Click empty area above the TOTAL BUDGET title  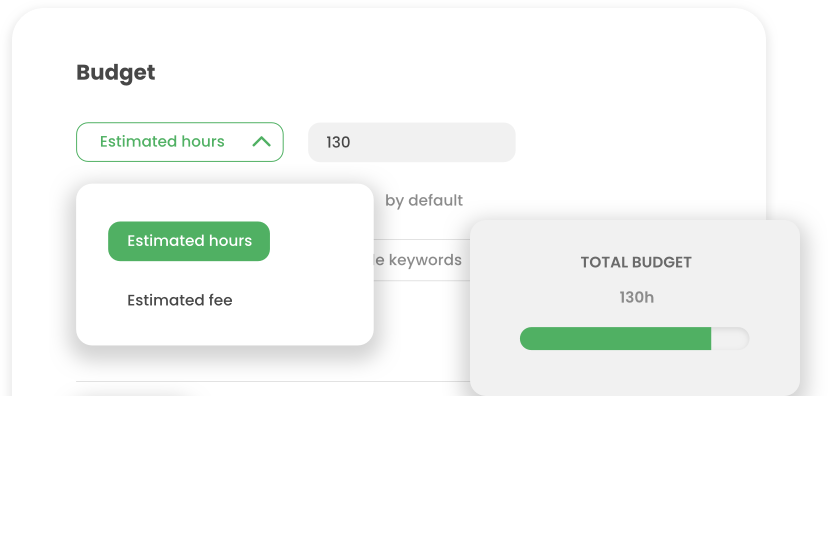pos(634,238)
